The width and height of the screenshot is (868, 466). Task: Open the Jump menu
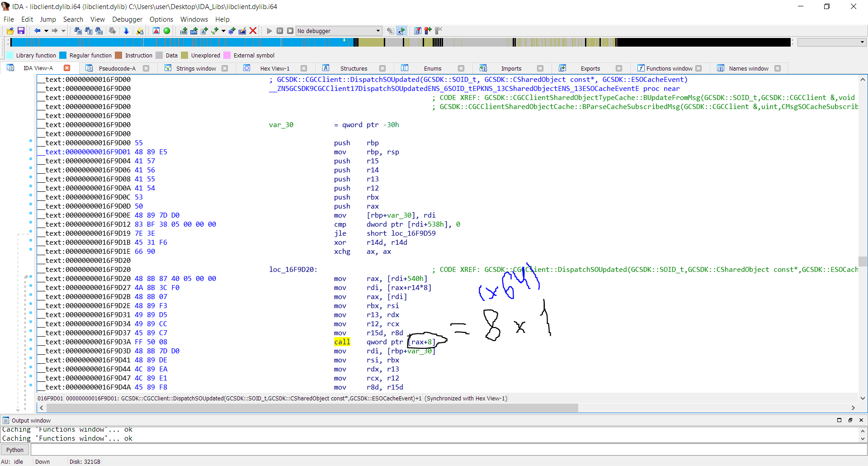point(48,19)
